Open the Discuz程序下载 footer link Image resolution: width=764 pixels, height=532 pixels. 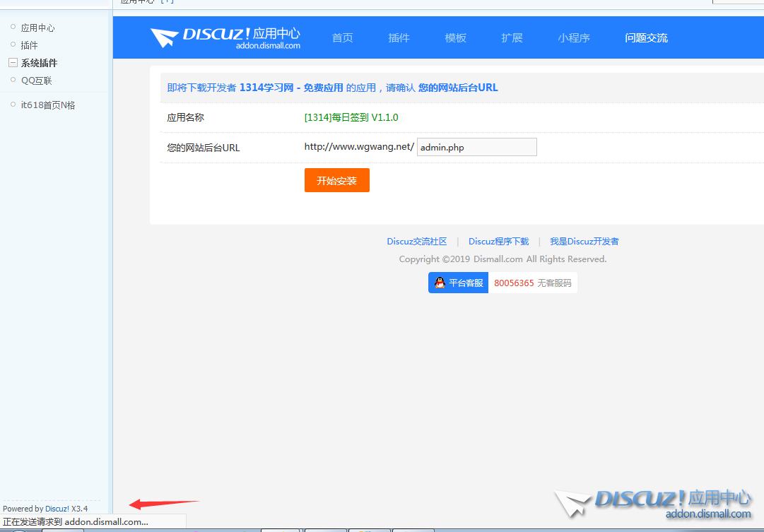[x=498, y=242]
